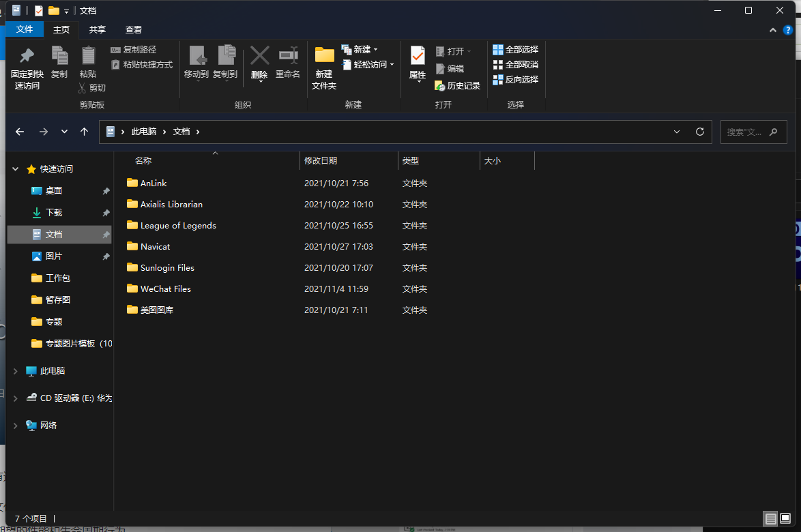Click the search 文档 input box
Image resolution: width=801 pixels, height=532 pixels.
[x=753, y=132]
